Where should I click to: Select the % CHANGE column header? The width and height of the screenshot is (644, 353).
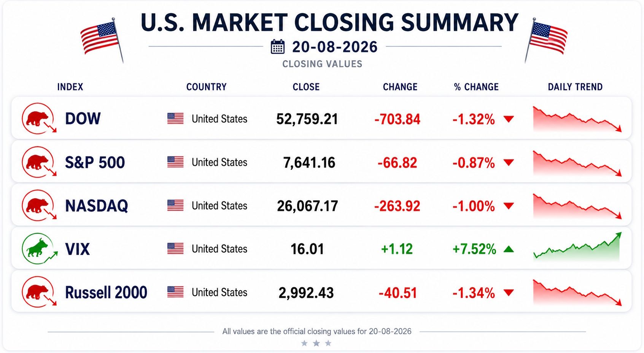click(476, 87)
